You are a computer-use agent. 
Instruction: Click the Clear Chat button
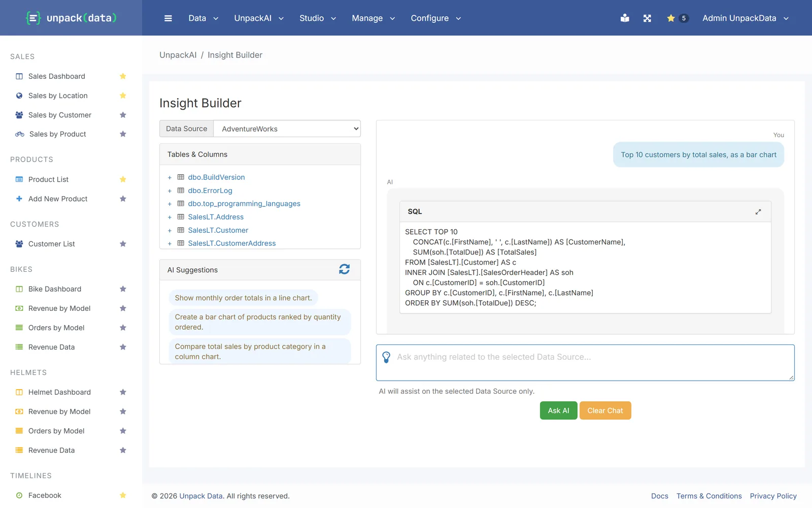(x=605, y=410)
